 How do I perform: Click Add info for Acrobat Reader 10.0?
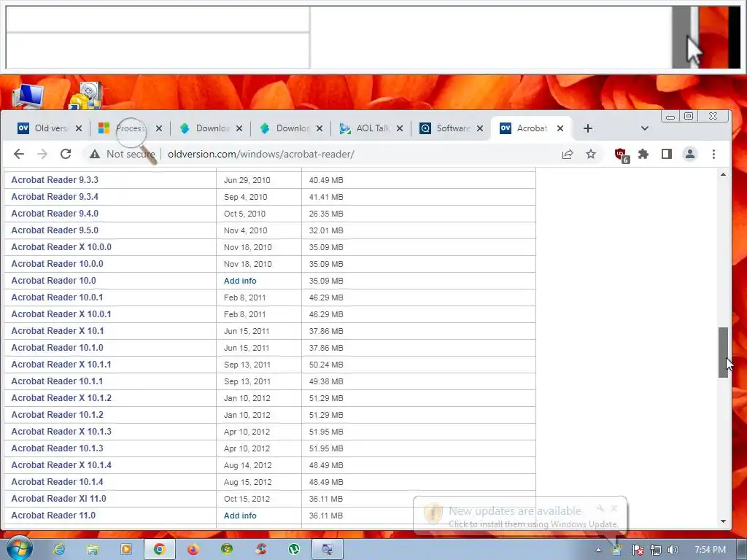[240, 281]
